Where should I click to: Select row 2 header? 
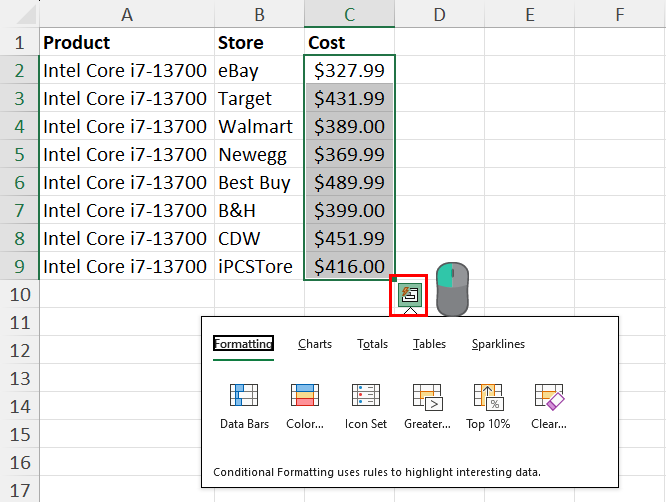20,71
